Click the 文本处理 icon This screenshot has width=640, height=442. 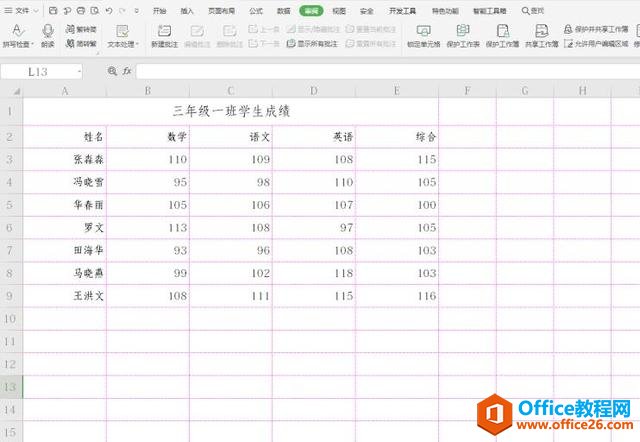tap(122, 31)
